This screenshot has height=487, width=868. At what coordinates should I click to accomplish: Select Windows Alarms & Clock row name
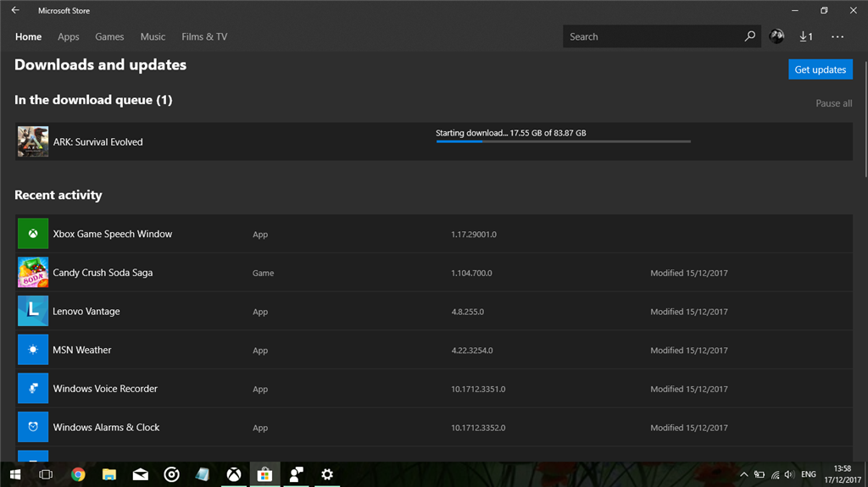point(106,428)
